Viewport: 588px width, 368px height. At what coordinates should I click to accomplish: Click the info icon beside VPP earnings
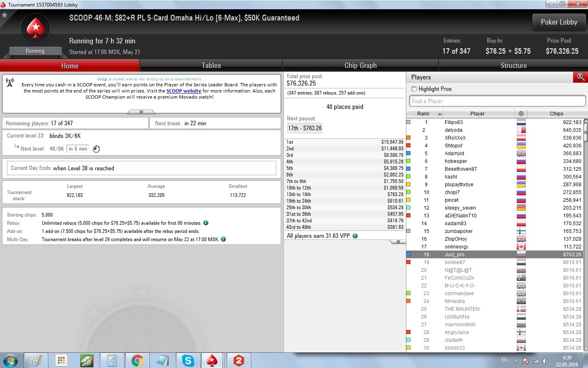355,236
